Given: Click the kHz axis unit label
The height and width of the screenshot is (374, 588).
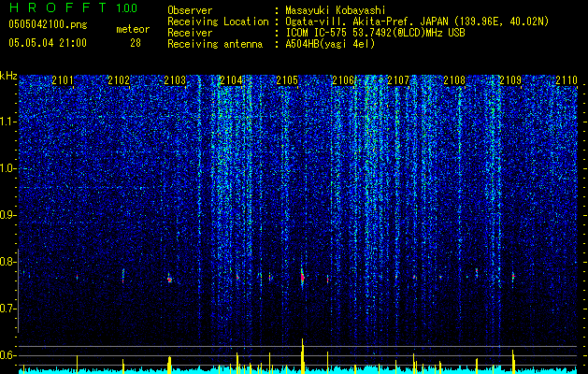Looking at the screenshot, I should tap(8, 76).
